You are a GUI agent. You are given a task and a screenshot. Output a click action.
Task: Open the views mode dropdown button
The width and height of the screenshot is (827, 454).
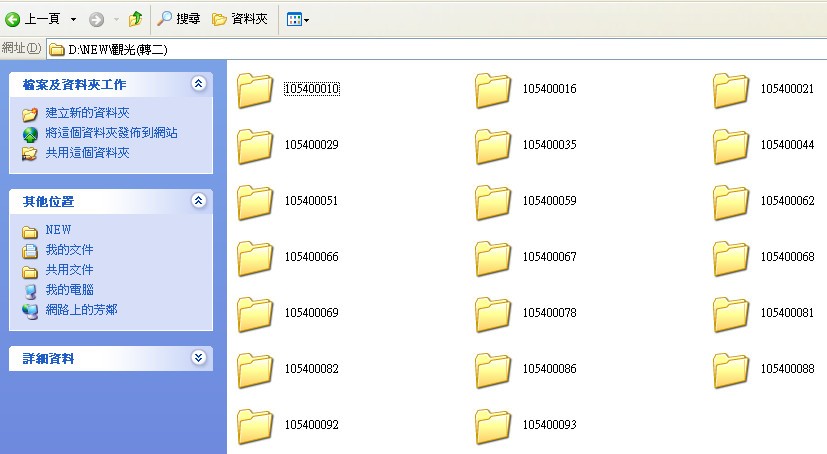297,20
